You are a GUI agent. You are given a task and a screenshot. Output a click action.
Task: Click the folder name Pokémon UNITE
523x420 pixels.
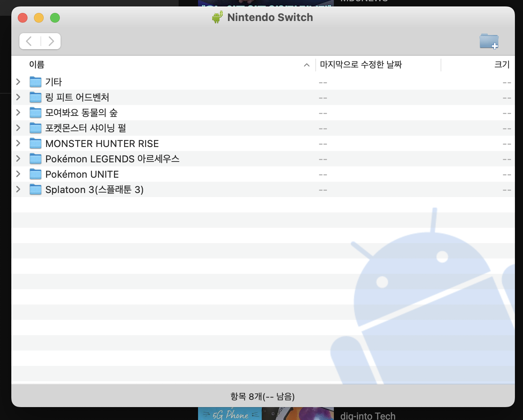point(82,174)
